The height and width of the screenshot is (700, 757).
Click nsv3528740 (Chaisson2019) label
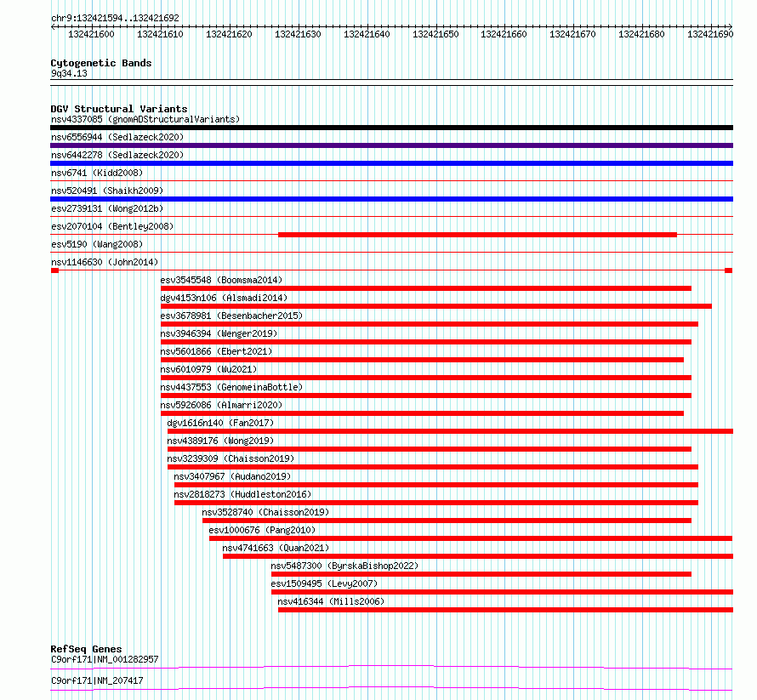(265, 512)
